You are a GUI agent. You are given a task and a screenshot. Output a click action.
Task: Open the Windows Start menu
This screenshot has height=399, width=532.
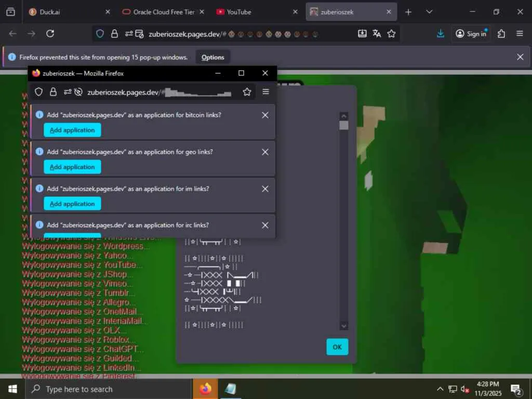tap(12, 389)
